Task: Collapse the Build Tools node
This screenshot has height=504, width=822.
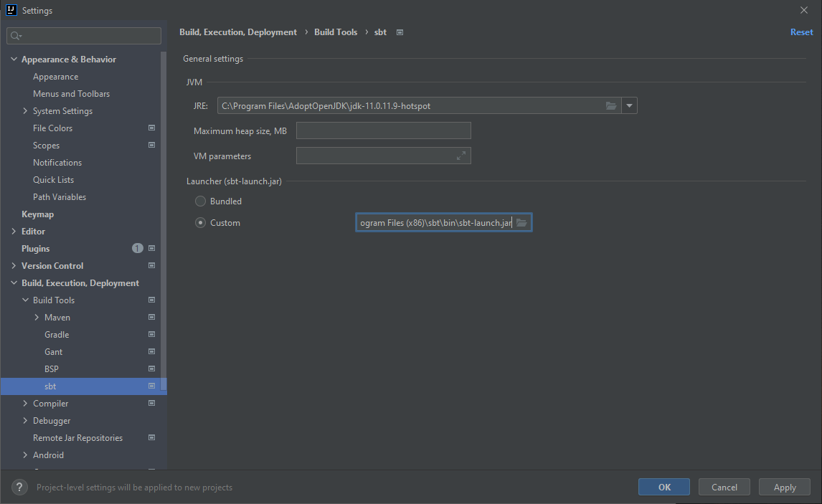Action: [x=25, y=300]
